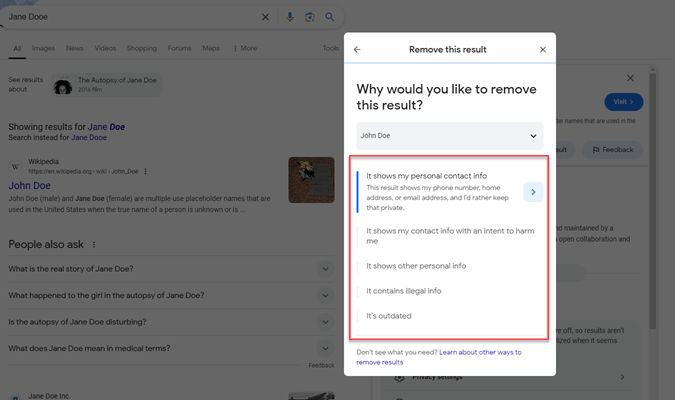This screenshot has width=675, height=400.
Task: Expand 'What happened to the girl in the autopsy'
Action: [171, 295]
